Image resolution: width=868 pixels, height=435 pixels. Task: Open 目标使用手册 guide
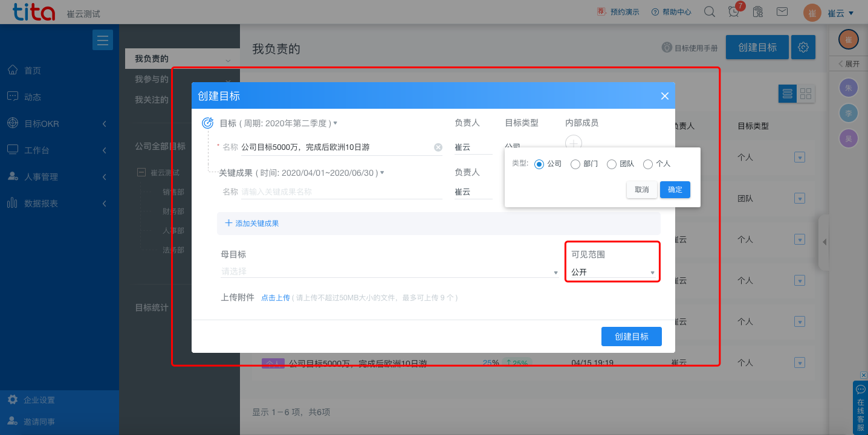690,48
